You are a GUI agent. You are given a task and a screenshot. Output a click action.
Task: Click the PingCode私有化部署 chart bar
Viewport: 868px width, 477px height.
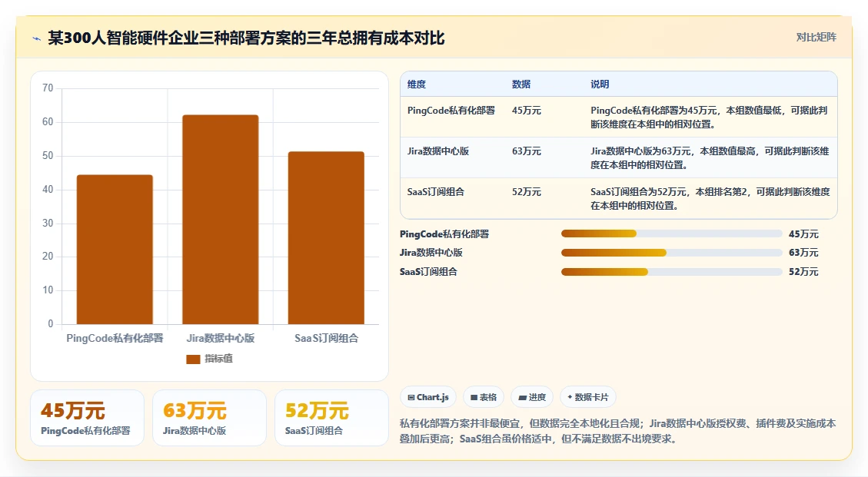tap(115, 250)
